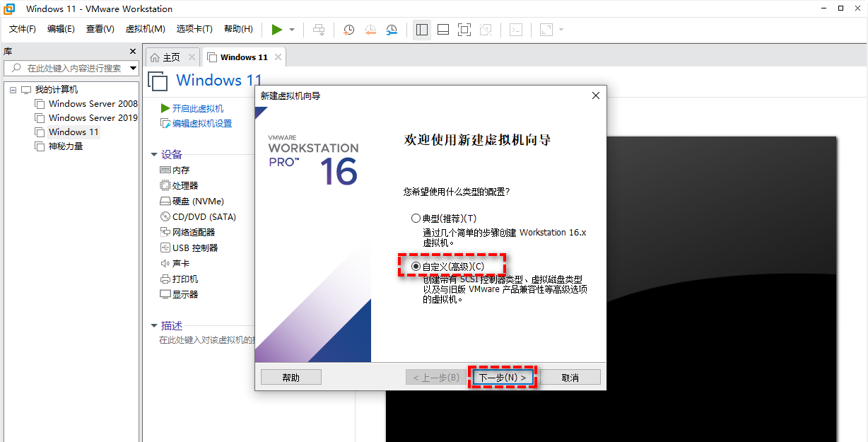Open the snapshot manager wrench icon
868x442 pixels.
(392, 30)
